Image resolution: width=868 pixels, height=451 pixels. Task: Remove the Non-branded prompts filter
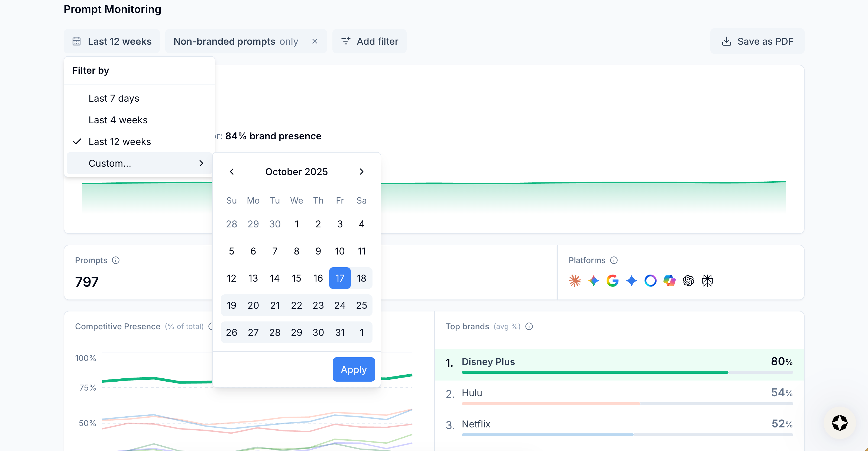click(x=315, y=41)
